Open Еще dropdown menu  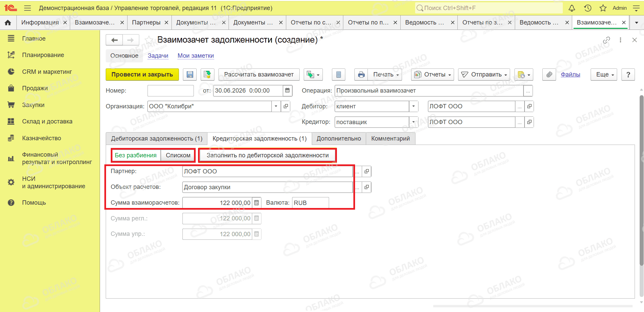click(604, 74)
